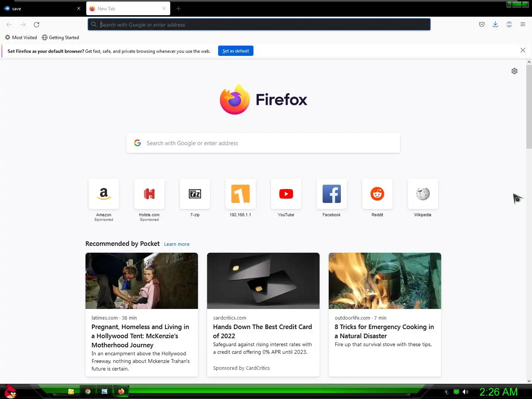The height and width of the screenshot is (399, 532).
Task: Reload the current page
Action: [x=36, y=25]
